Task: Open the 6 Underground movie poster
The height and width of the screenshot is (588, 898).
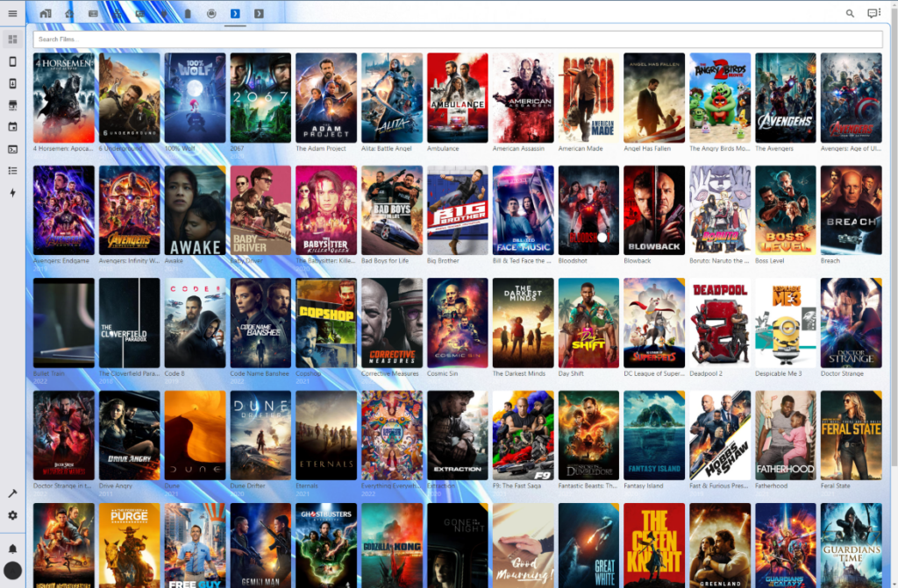Action: point(130,98)
